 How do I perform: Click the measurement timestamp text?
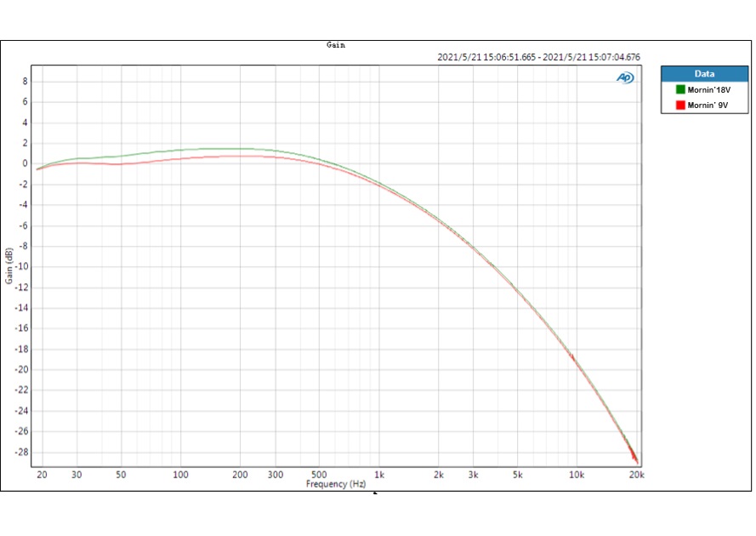(538, 57)
